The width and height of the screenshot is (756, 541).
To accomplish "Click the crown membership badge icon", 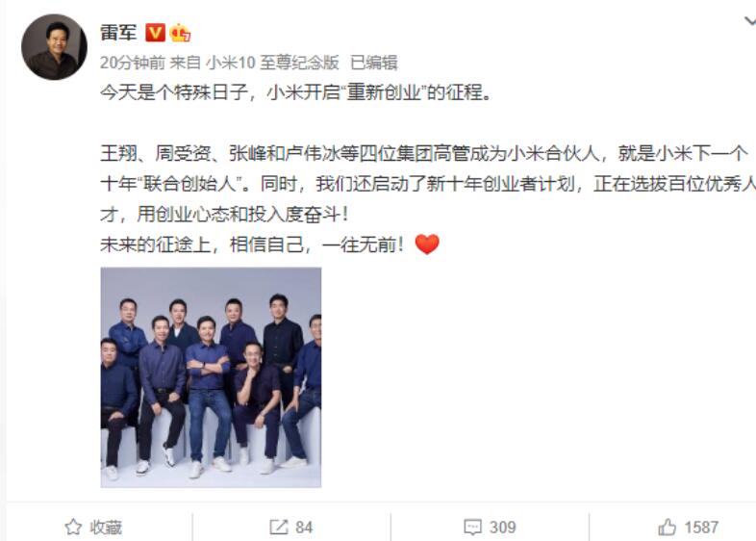I will click(180, 33).
